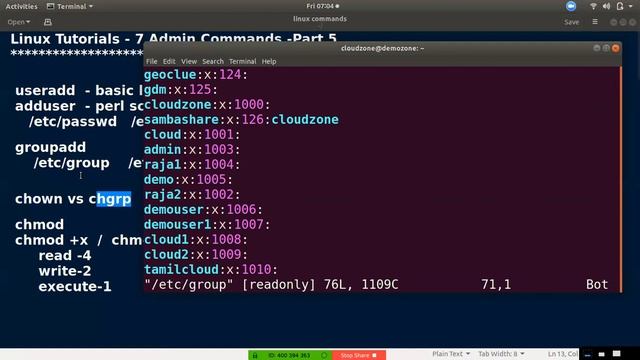Open the Search menu in the terminal

[213, 61]
